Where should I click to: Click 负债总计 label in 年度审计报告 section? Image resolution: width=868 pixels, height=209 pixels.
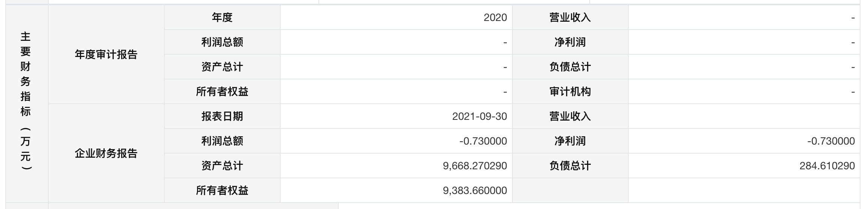[570, 67]
